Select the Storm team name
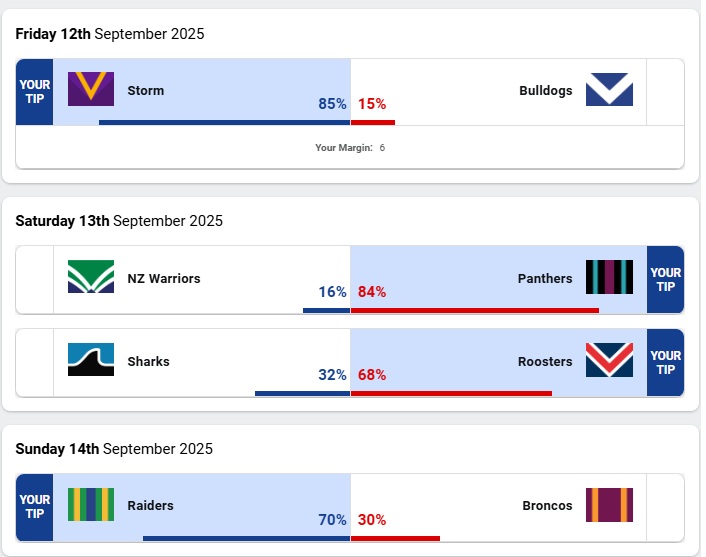The width and height of the screenshot is (706, 557). click(146, 91)
